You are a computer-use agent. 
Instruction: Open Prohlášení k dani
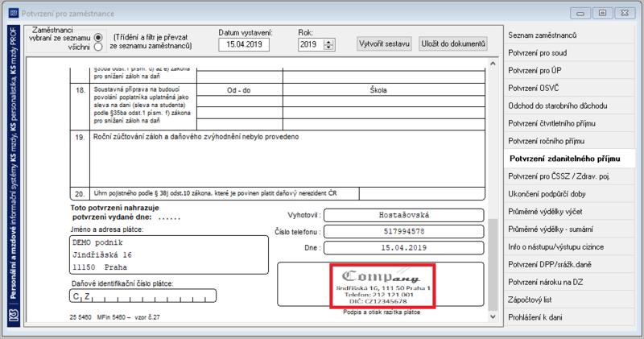(x=569, y=318)
